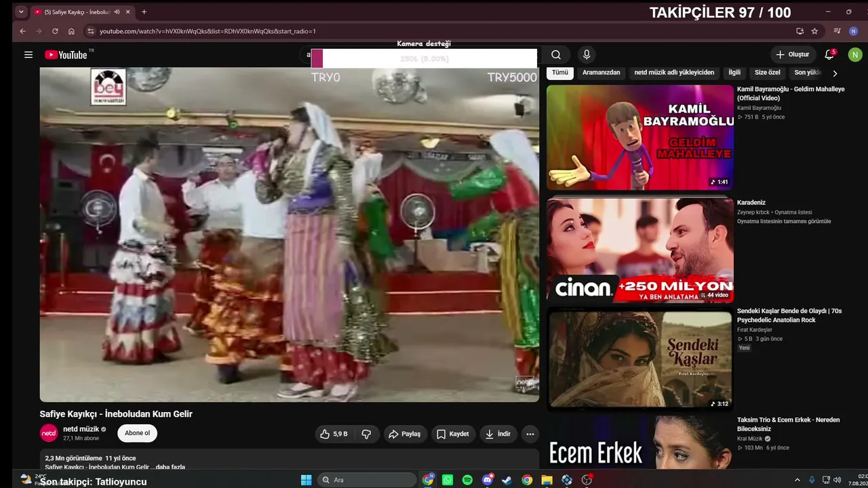868x488 pixels.
Task: Open the install app icon in address bar
Action: pyautogui.click(x=800, y=31)
